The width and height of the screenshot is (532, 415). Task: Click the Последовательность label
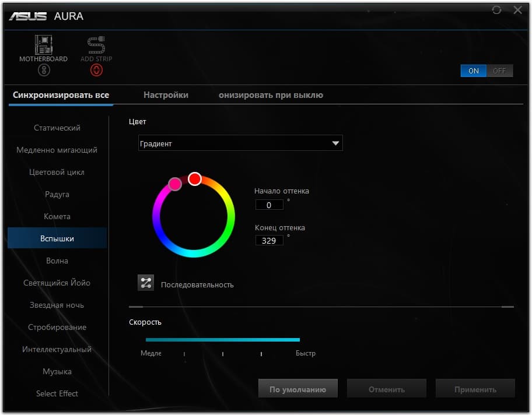tap(197, 285)
